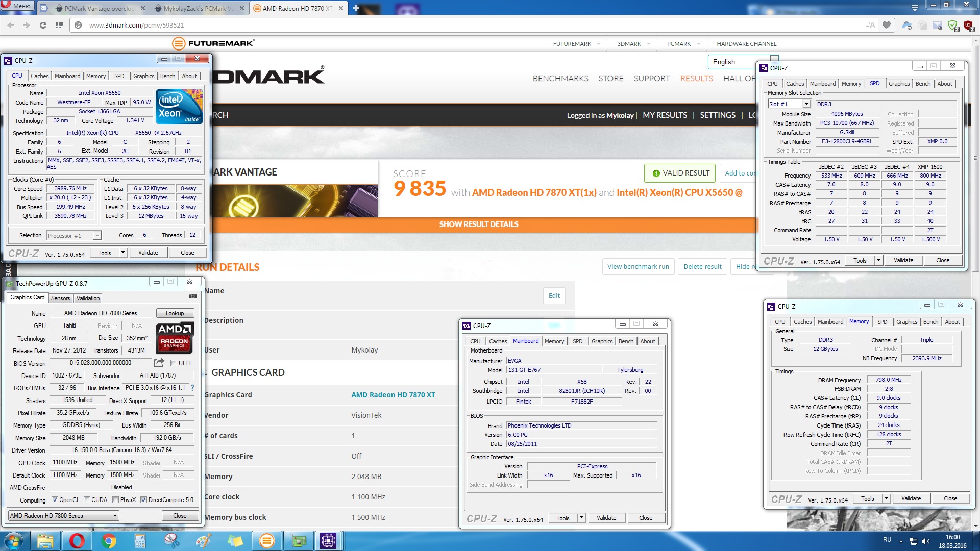Open the Processor #1 selection dropdown

74,236
